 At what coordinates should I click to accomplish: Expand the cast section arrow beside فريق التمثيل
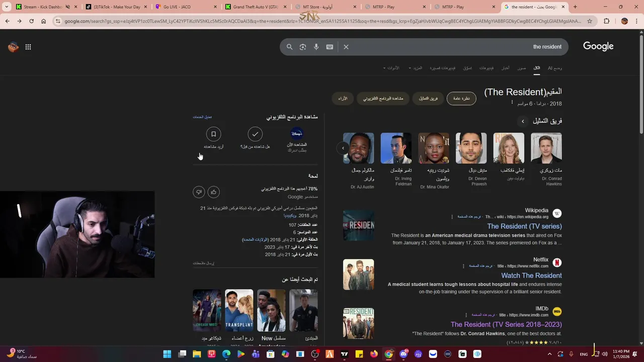click(523, 121)
